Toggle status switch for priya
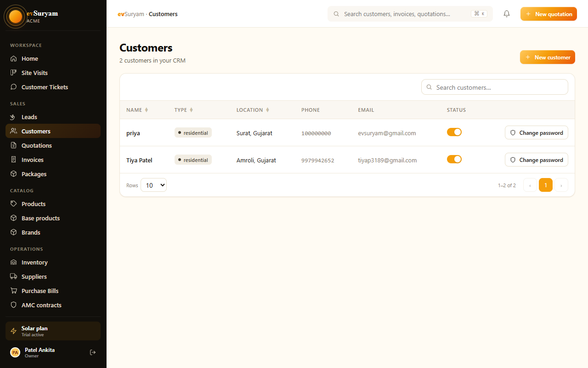Viewport: 588px width, 368px height. coord(454,132)
